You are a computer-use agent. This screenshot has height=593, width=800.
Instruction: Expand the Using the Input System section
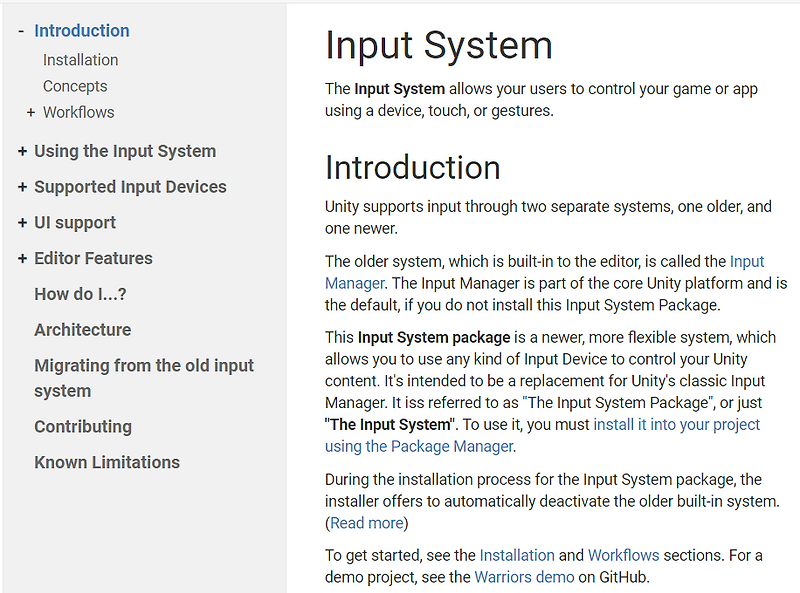(x=22, y=151)
